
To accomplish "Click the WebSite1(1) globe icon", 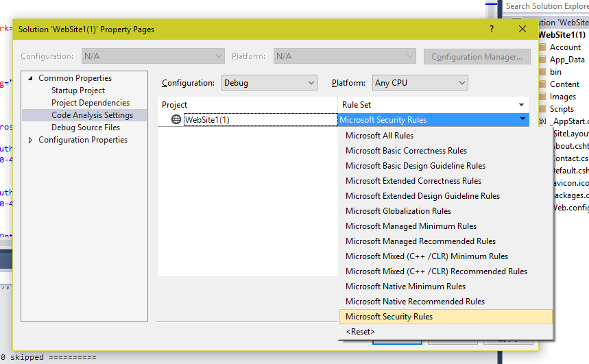I will click(176, 119).
